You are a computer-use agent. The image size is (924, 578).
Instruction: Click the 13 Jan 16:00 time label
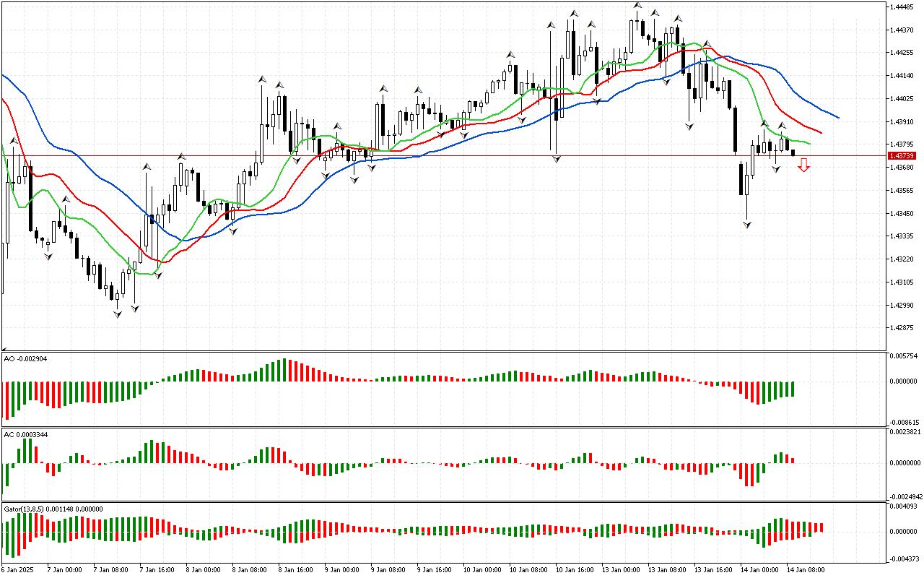click(x=712, y=569)
